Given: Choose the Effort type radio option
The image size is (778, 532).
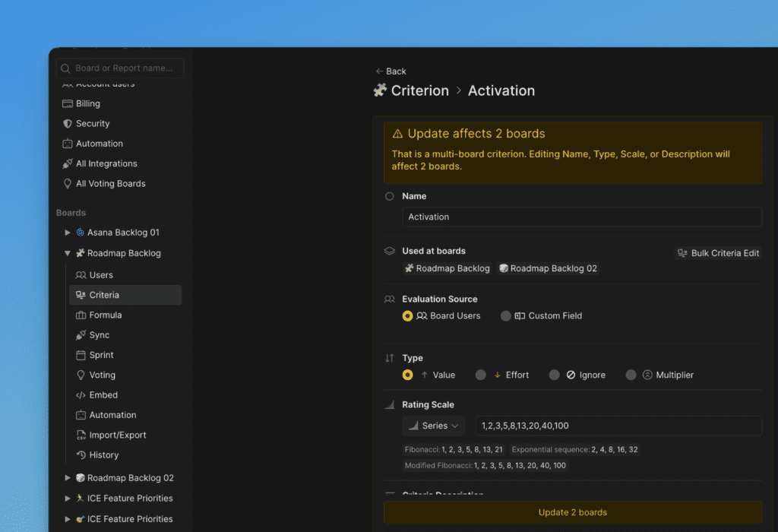Looking at the screenshot, I should pyautogui.click(x=481, y=375).
